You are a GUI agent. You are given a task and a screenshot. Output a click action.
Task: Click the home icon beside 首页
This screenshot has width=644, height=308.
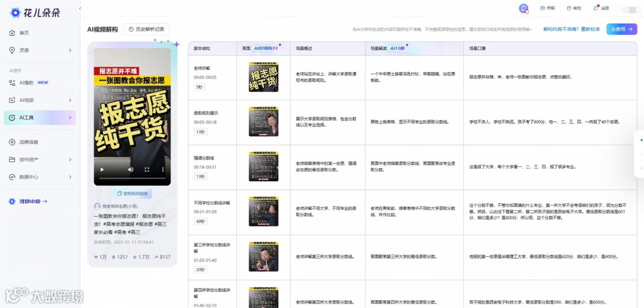pyautogui.click(x=12, y=33)
